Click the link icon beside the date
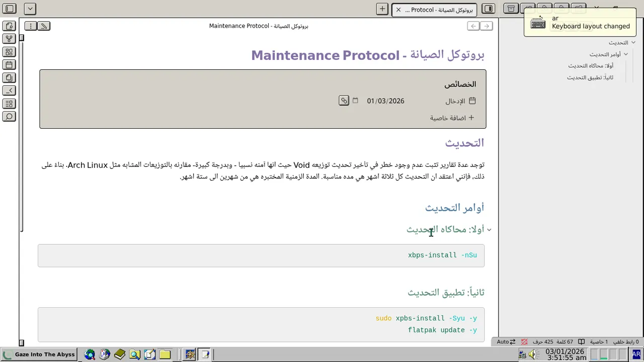Screen dimensions: 644x362 pyautogui.click(x=344, y=101)
